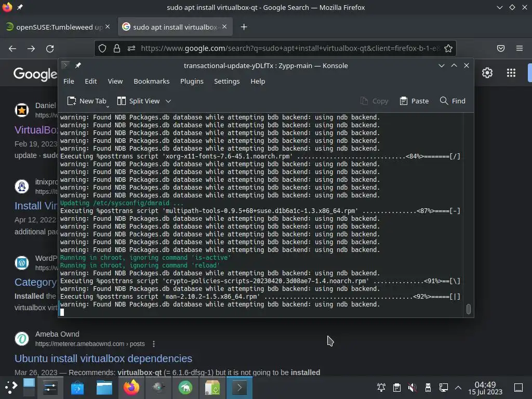
Task: Open the Firefox hamburger menu
Action: pyautogui.click(x=520, y=48)
